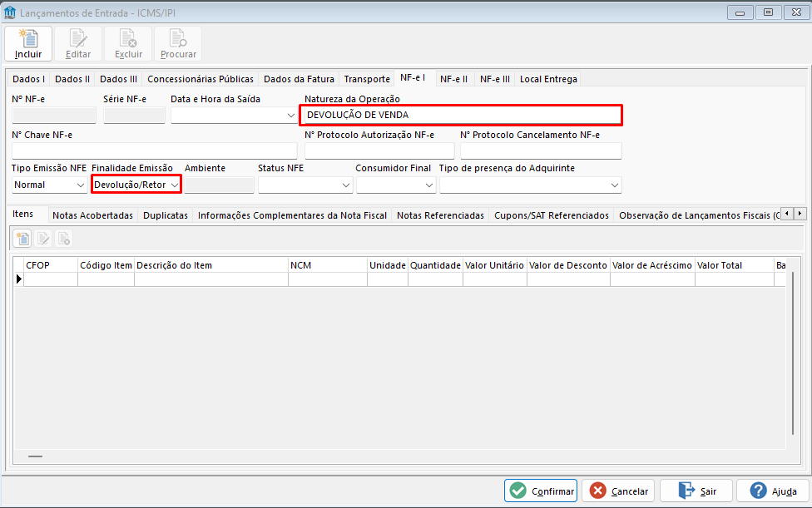Edit item using grid toolbar pencil icon
Viewport: 812px width, 508px height.
point(43,239)
